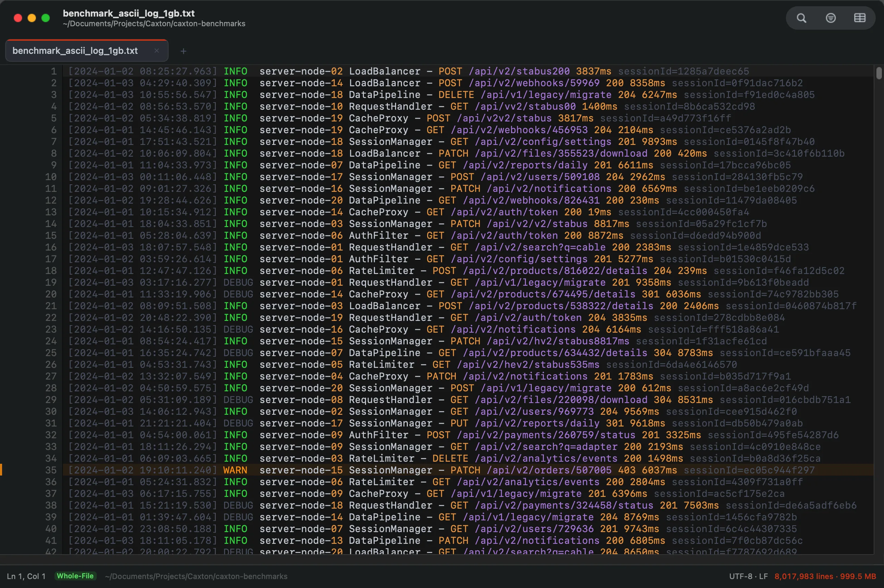Click the Ln 1, Col 1 indicator
This screenshot has width=884, height=588.
pos(26,576)
